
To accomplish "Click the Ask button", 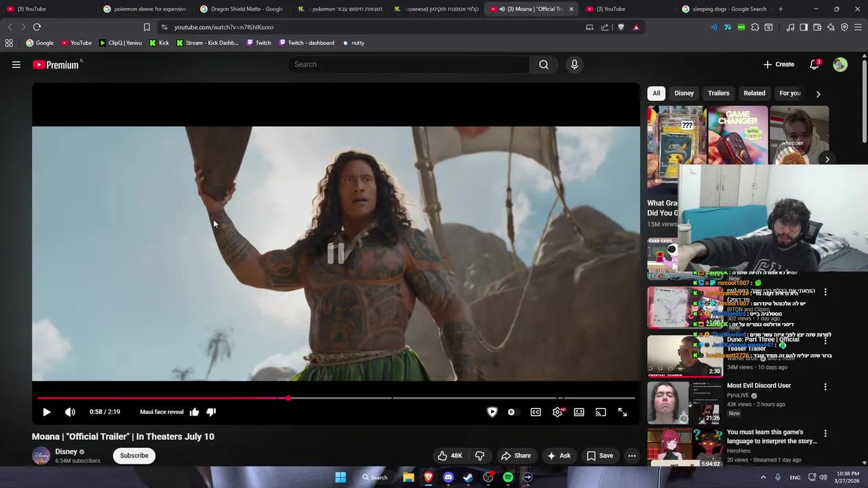I will pos(559,455).
